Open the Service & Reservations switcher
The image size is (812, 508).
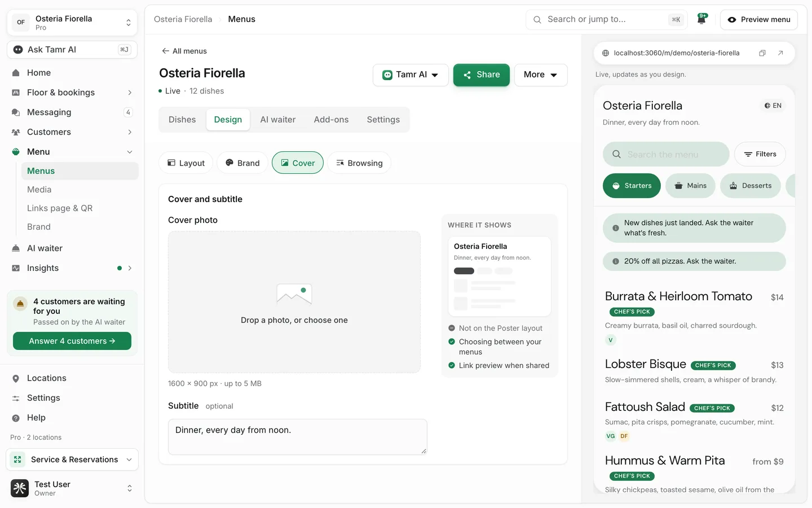tap(72, 459)
